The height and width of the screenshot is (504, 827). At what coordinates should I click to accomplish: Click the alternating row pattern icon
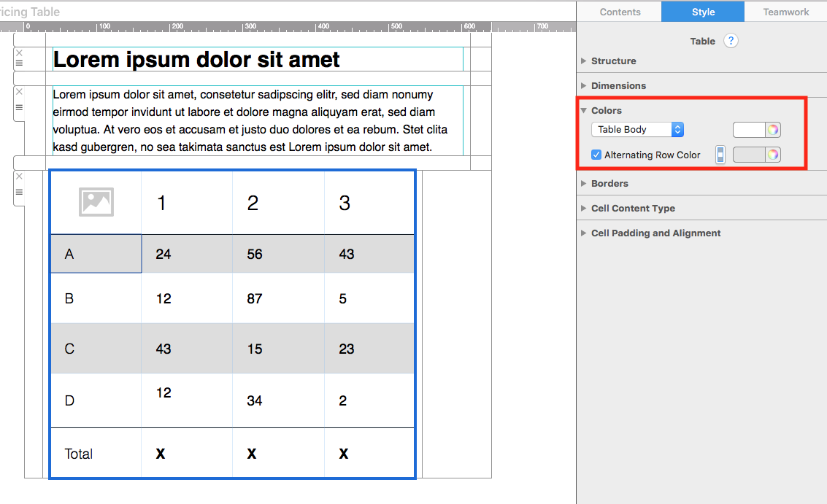click(720, 155)
